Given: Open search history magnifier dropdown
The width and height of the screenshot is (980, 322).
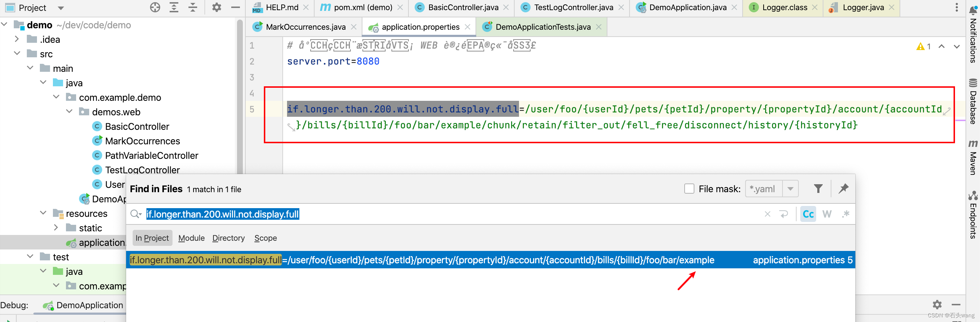Looking at the screenshot, I should [x=136, y=214].
